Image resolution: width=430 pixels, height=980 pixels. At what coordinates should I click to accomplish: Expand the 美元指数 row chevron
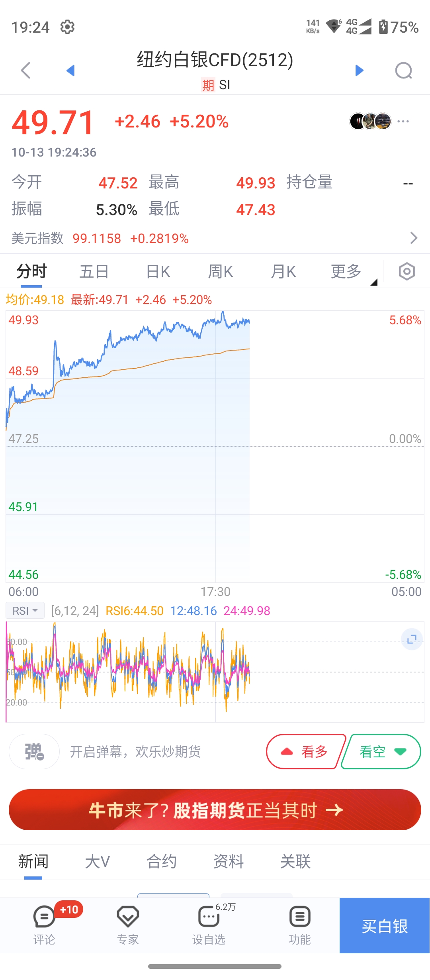[x=414, y=238]
